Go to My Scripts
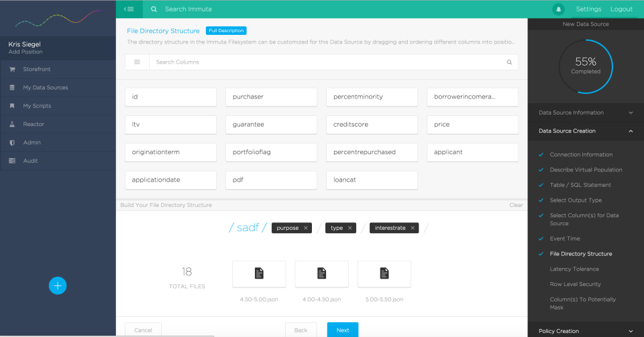Viewport: 644px width, 337px height. pos(37,106)
